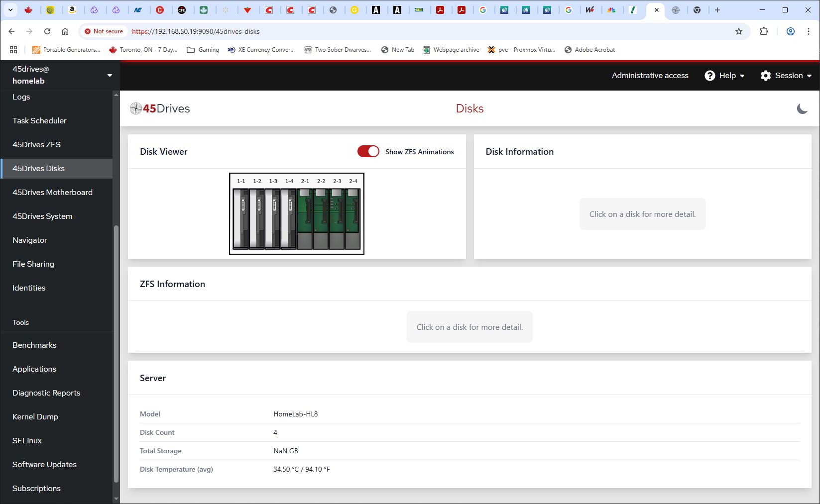Screen dimensions: 820x504
Task: Select disk slot 1-2 in Disk Viewer
Action: pos(257,218)
